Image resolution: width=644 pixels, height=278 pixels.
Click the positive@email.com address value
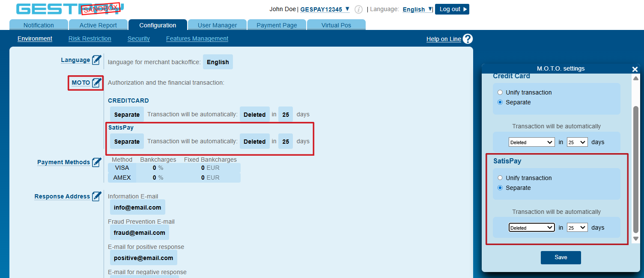[143, 258]
